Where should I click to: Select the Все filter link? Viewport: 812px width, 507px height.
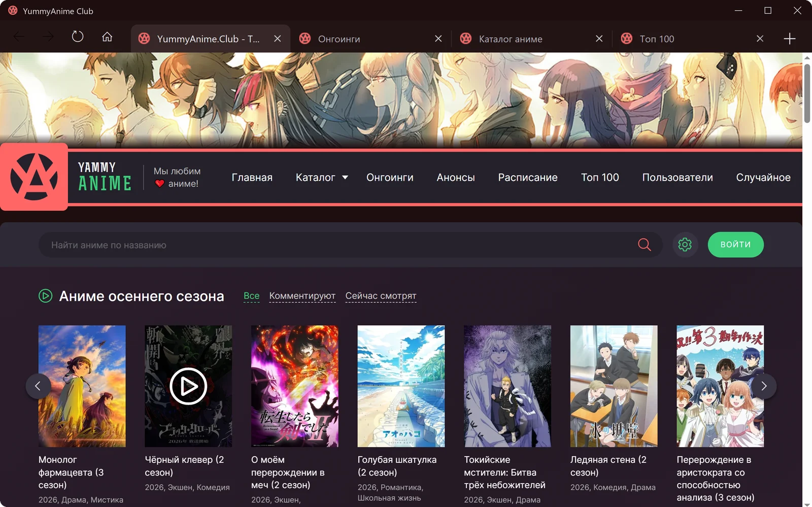coord(251,296)
